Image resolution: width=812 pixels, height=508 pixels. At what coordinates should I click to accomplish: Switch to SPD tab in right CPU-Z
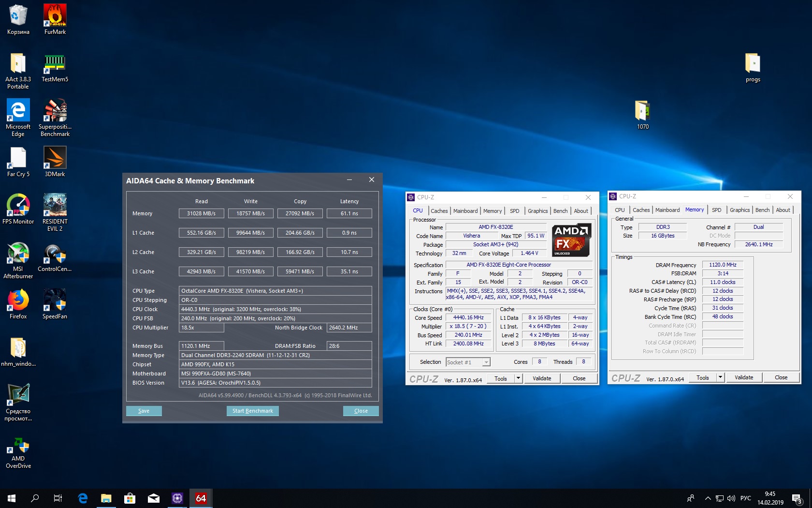click(x=716, y=210)
